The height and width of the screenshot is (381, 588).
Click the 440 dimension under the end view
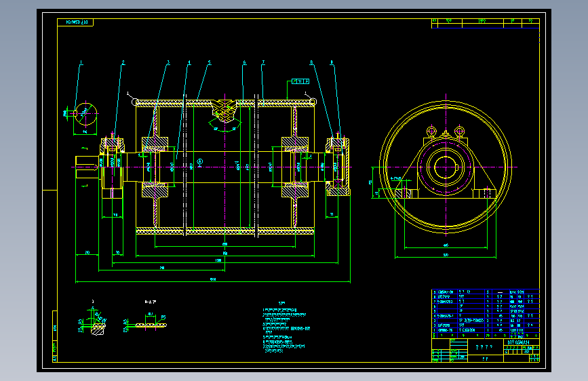coord(446,245)
